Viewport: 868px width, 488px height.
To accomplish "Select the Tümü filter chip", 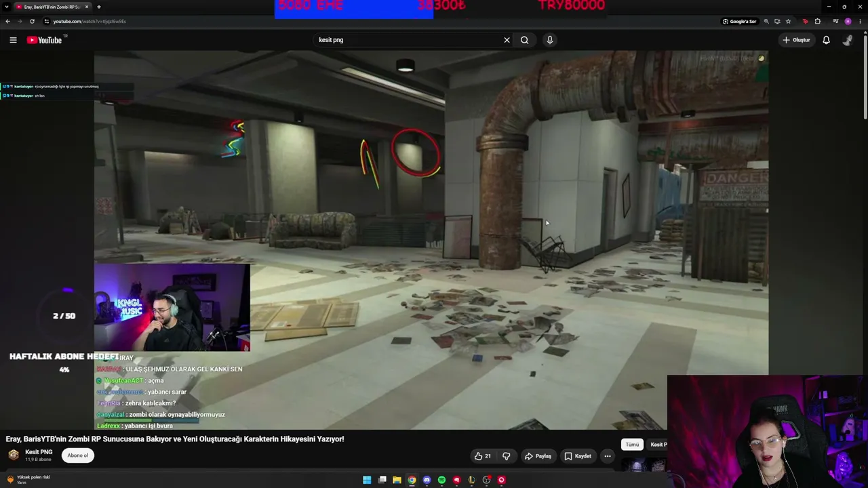I will (x=632, y=445).
